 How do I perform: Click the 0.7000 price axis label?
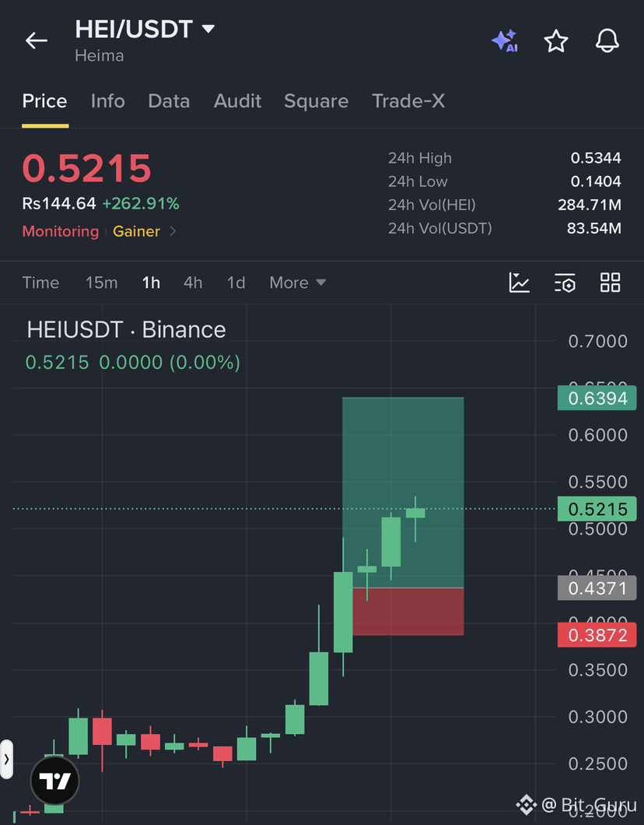click(598, 342)
